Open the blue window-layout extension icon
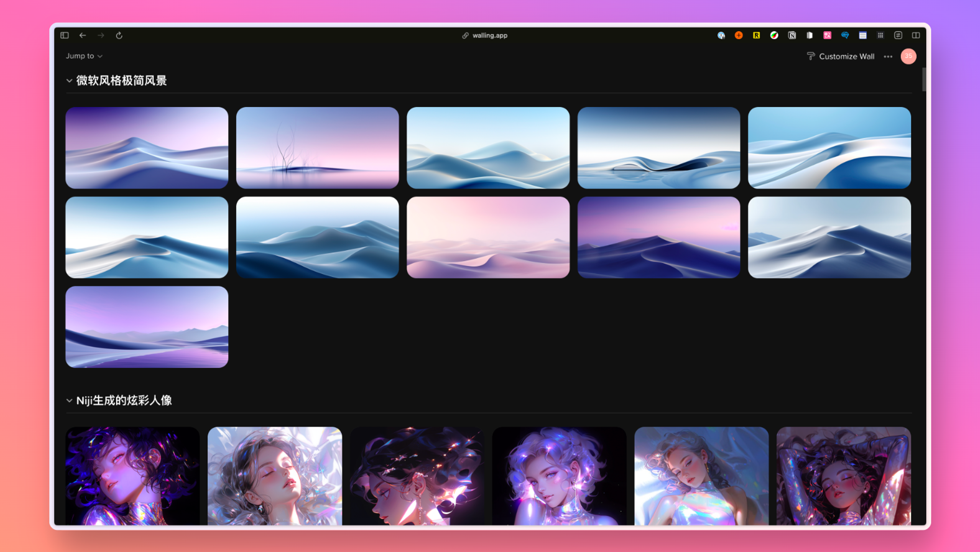 coord(863,35)
